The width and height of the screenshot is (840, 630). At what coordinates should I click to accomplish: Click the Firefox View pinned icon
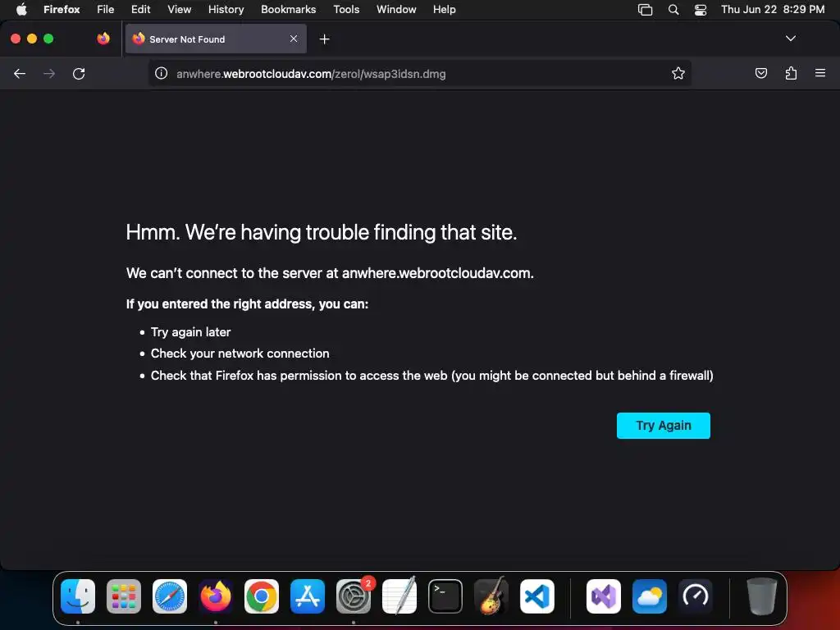tap(103, 39)
